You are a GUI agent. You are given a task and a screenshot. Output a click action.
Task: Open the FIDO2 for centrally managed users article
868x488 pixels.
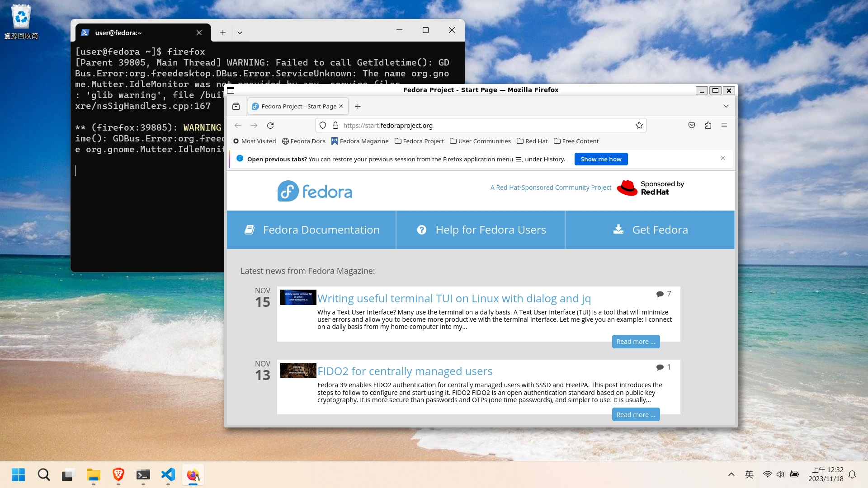(405, 371)
